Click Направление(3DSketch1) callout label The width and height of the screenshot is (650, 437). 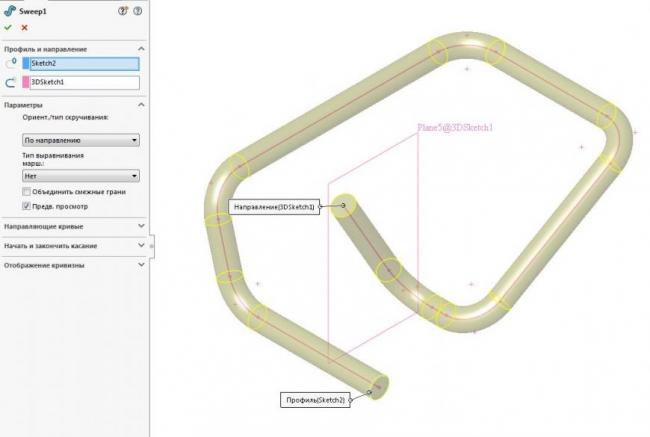click(274, 206)
